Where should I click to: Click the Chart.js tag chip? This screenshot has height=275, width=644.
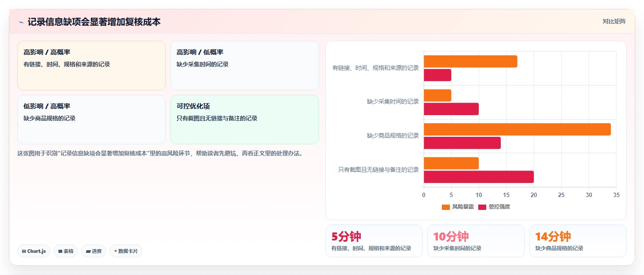tap(34, 251)
